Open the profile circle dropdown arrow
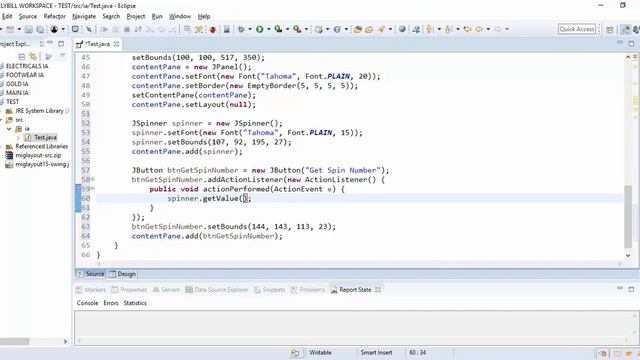This screenshot has width=640, height=360. click(x=63, y=29)
